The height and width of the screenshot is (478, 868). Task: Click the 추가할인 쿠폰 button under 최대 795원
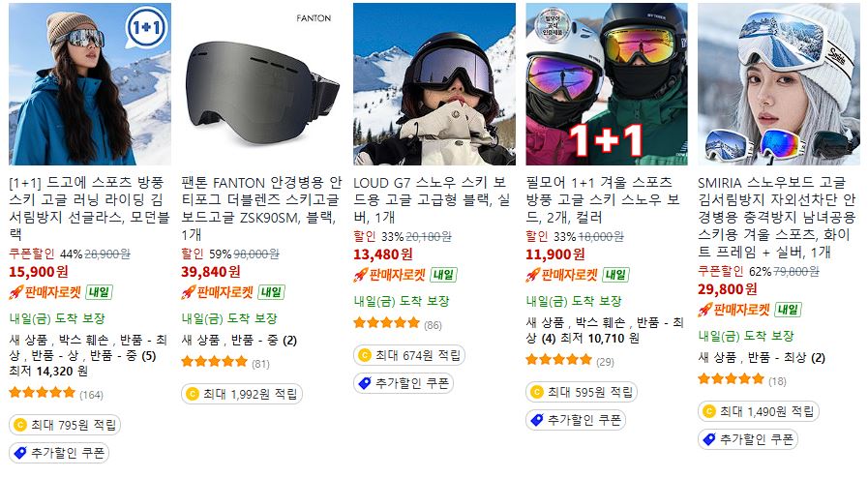click(59, 453)
